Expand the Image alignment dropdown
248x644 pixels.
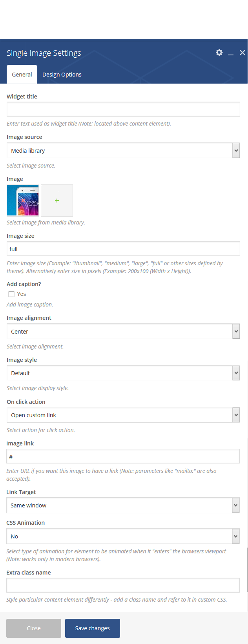[123, 331]
